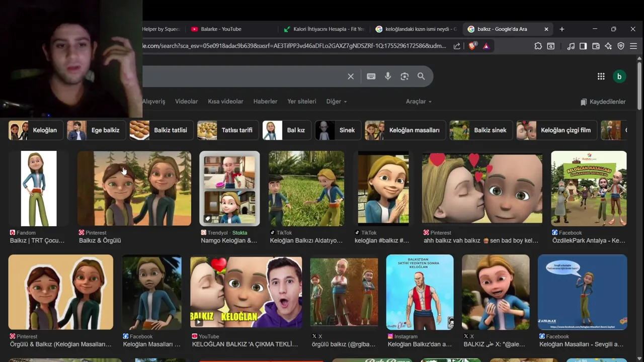This screenshot has height=362, width=644.
Task: Close the 'balkız - Google'da Ara' tab
Action: (x=546, y=29)
